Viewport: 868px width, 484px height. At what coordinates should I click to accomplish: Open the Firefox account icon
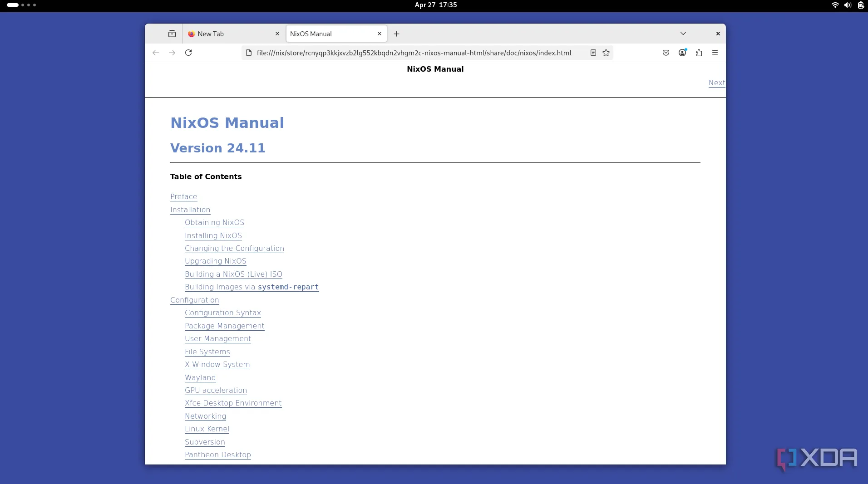pos(682,53)
